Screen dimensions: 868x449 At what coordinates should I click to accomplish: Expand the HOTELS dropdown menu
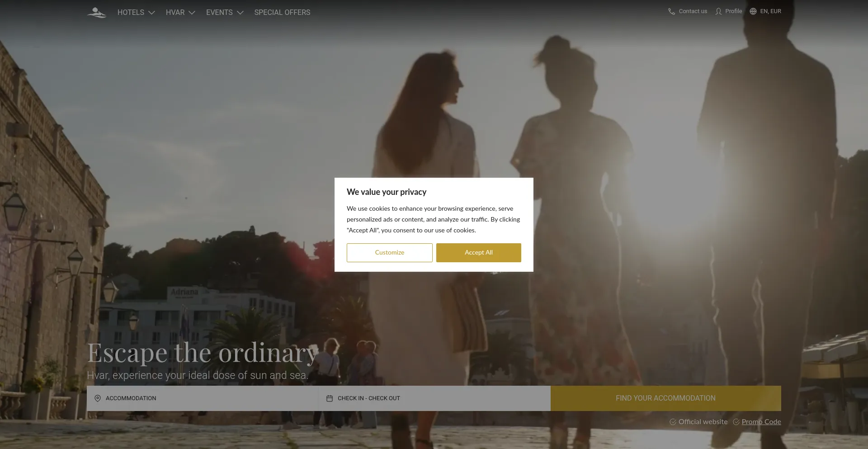coord(136,12)
